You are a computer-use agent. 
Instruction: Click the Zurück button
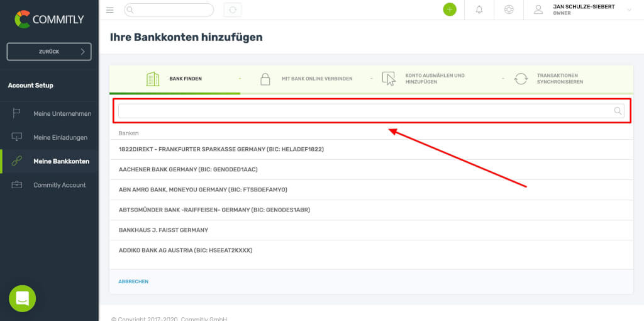coord(49,52)
